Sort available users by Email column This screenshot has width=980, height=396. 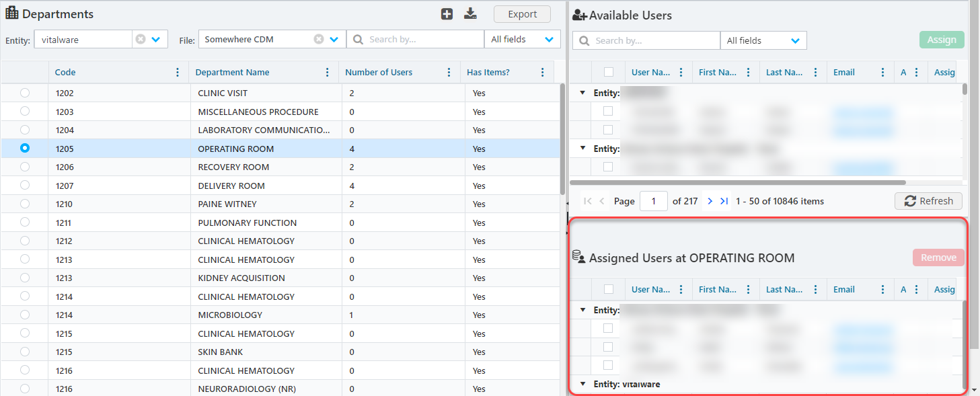[x=844, y=73]
